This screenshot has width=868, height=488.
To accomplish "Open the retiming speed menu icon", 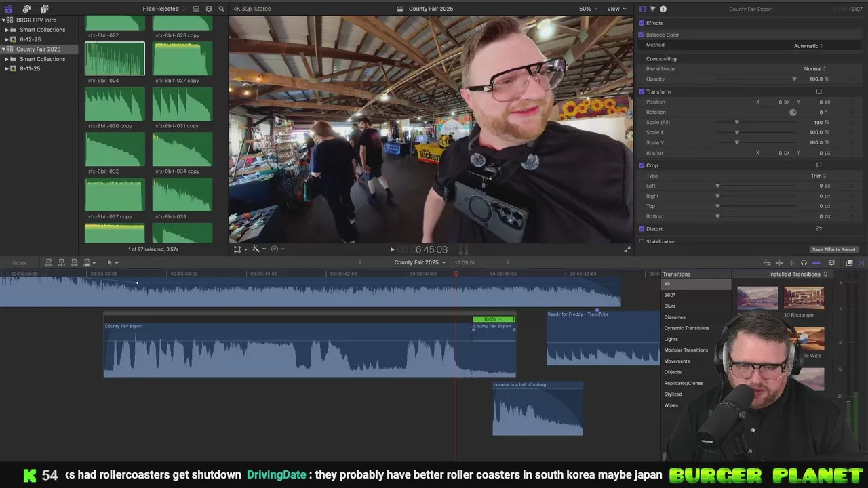I will pos(277,249).
